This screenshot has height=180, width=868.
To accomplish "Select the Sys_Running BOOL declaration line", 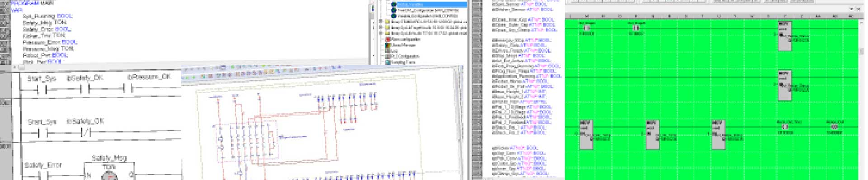I will click(x=47, y=16).
